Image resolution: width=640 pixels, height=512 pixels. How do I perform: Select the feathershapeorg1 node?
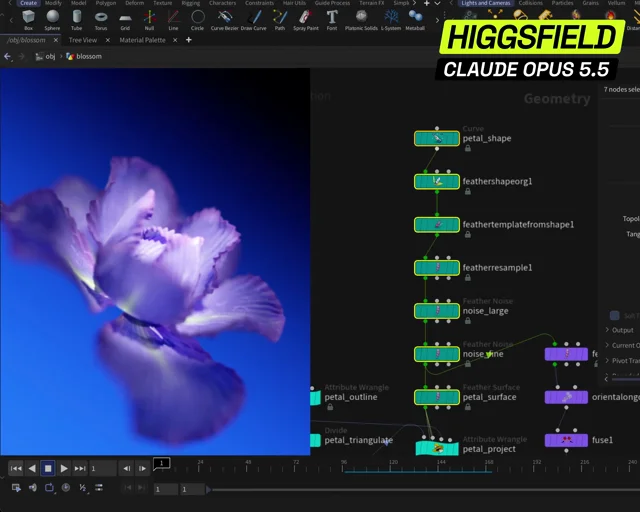click(x=437, y=181)
